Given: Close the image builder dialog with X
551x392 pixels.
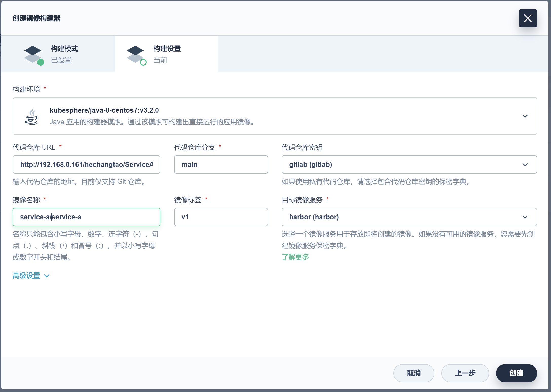Looking at the screenshot, I should click(x=527, y=18).
